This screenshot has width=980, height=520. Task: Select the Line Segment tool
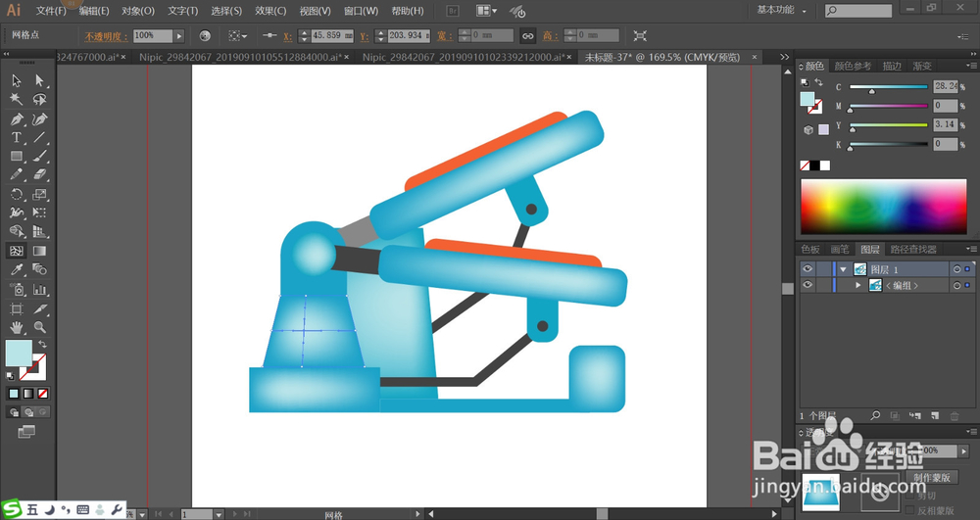pyautogui.click(x=39, y=137)
